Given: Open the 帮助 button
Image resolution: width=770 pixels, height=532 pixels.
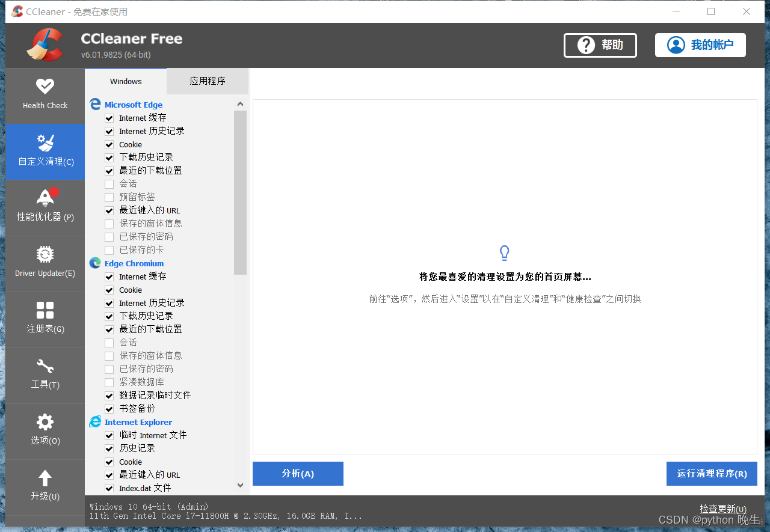Looking at the screenshot, I should coord(600,45).
